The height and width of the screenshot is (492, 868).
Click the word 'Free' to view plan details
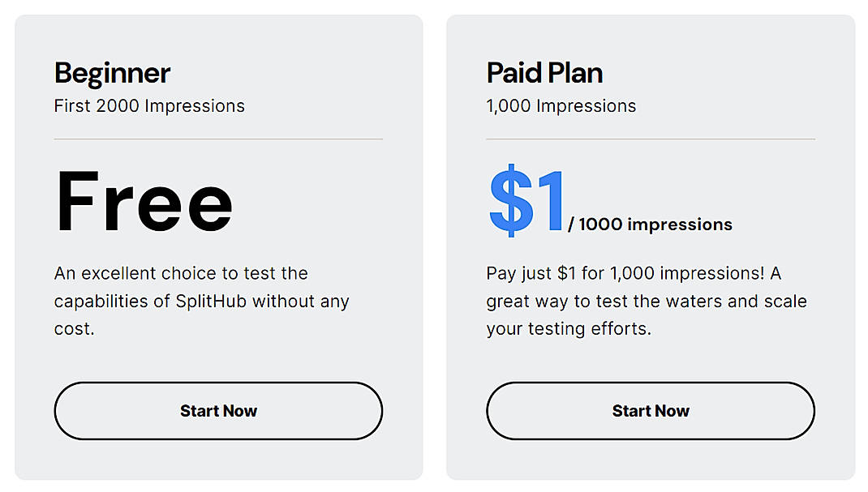(143, 201)
